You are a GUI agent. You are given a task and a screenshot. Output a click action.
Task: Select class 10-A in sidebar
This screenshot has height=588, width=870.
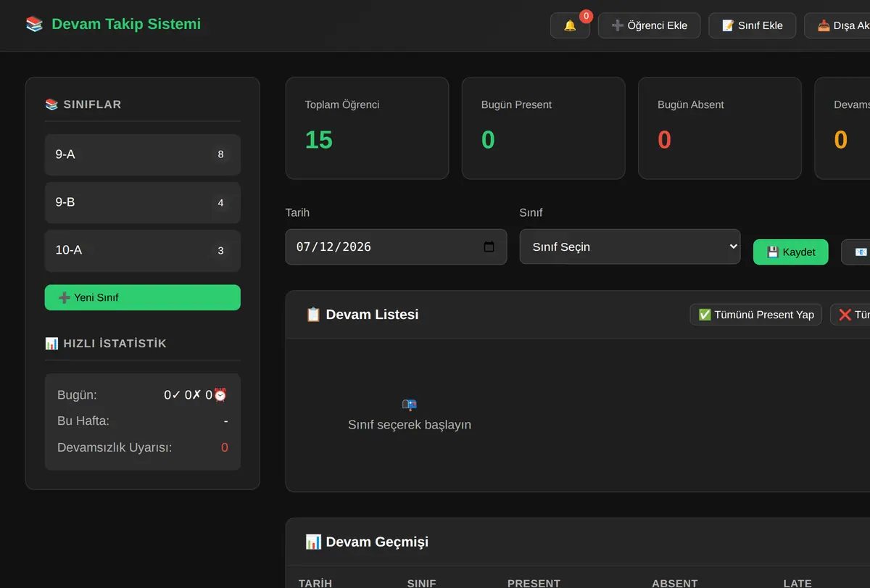pyautogui.click(x=143, y=250)
